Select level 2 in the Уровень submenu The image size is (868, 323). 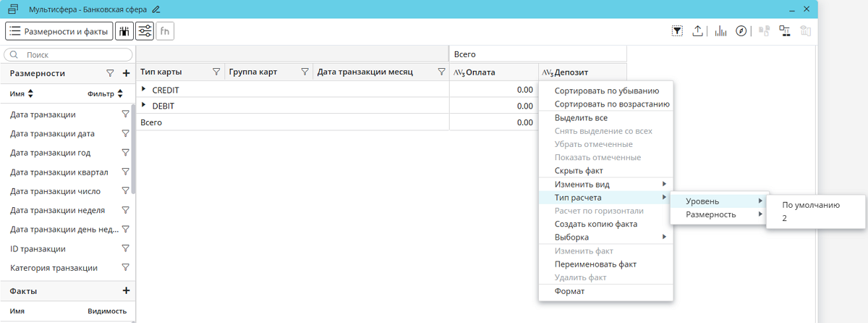click(785, 218)
